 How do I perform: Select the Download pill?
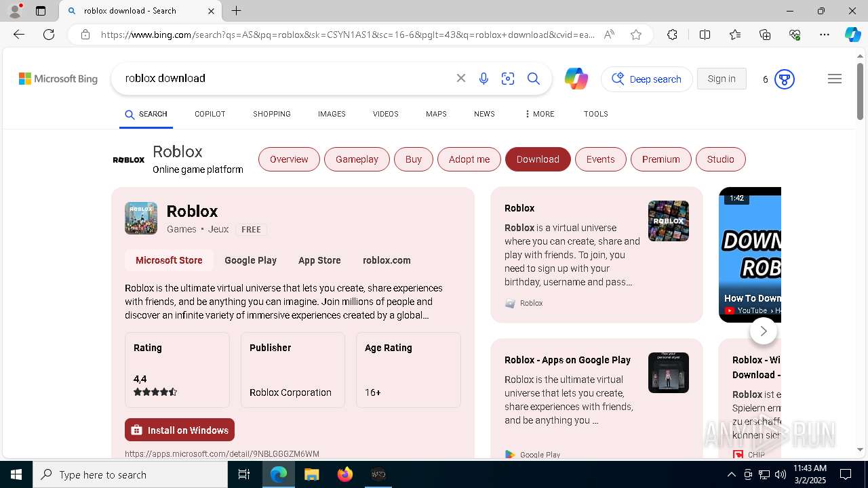click(538, 159)
